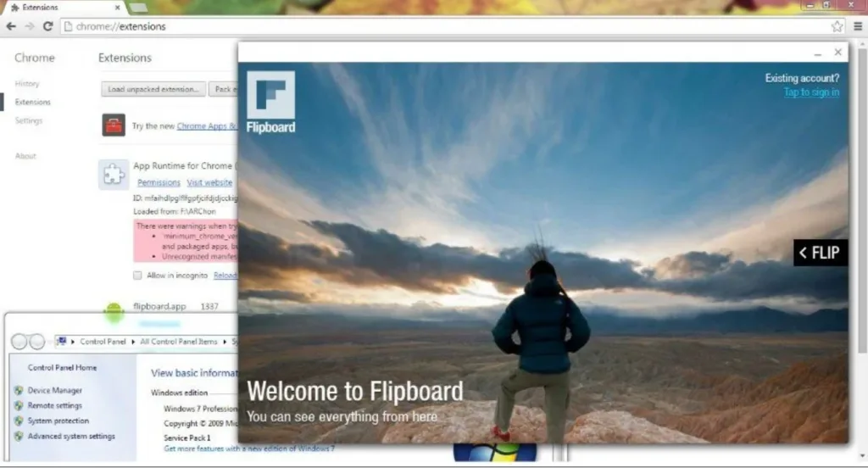Open the Chrome hamburger menu
Image resolution: width=868 pixels, height=468 pixels.
pyautogui.click(x=857, y=26)
